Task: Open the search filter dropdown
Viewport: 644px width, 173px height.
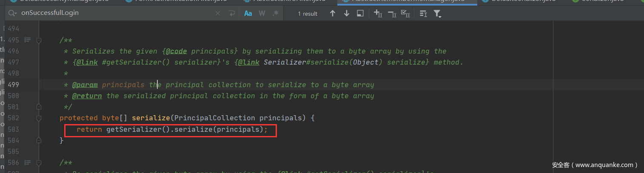Action: tap(437, 14)
